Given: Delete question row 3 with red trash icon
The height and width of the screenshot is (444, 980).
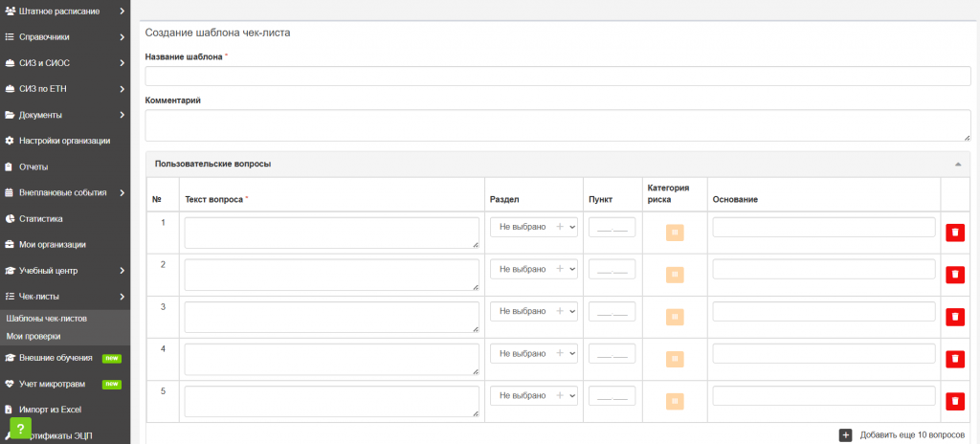Looking at the screenshot, I should tap(955, 317).
